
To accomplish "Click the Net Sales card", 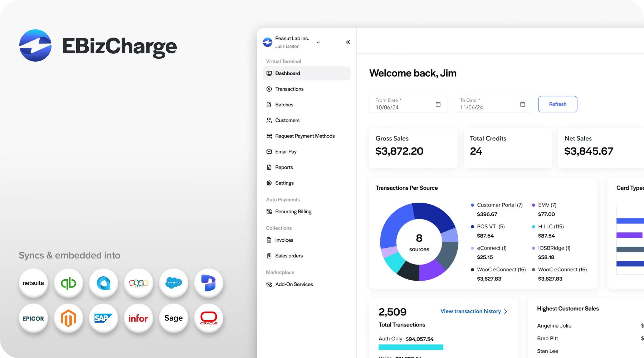I will click(601, 148).
